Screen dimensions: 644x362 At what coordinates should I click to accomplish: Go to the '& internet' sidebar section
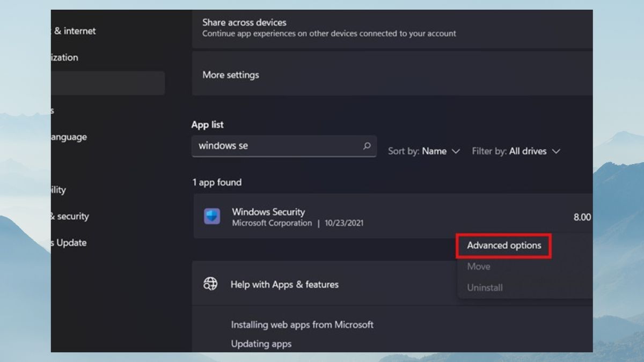pyautogui.click(x=74, y=31)
